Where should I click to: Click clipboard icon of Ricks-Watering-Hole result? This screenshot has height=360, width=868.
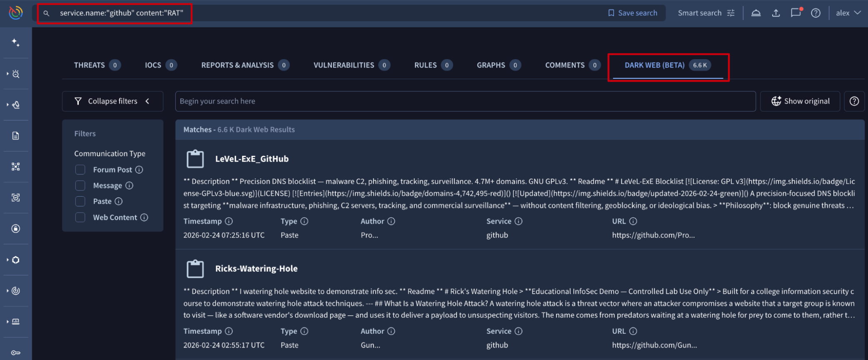(195, 269)
